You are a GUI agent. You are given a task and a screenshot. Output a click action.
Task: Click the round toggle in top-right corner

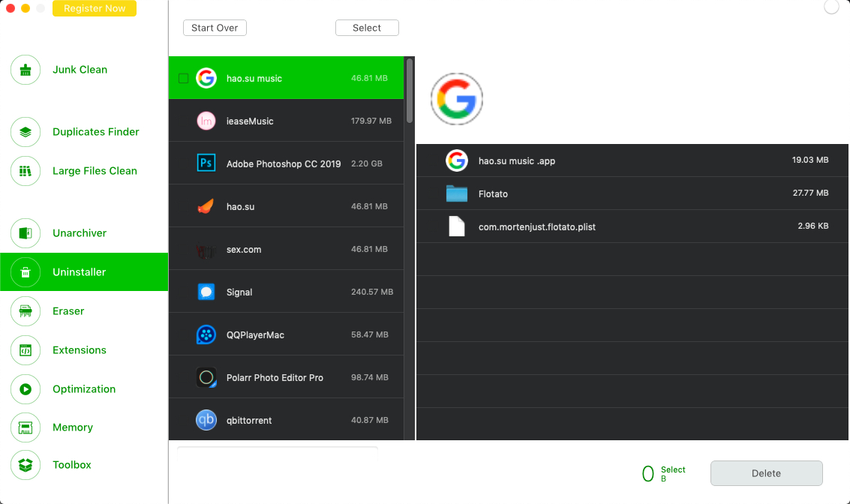coord(831,7)
